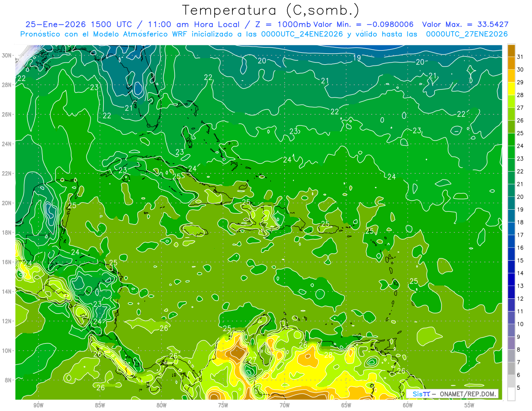
Task: Click the title 'Temperatura (C,somb.)'
Action: (271, 11)
